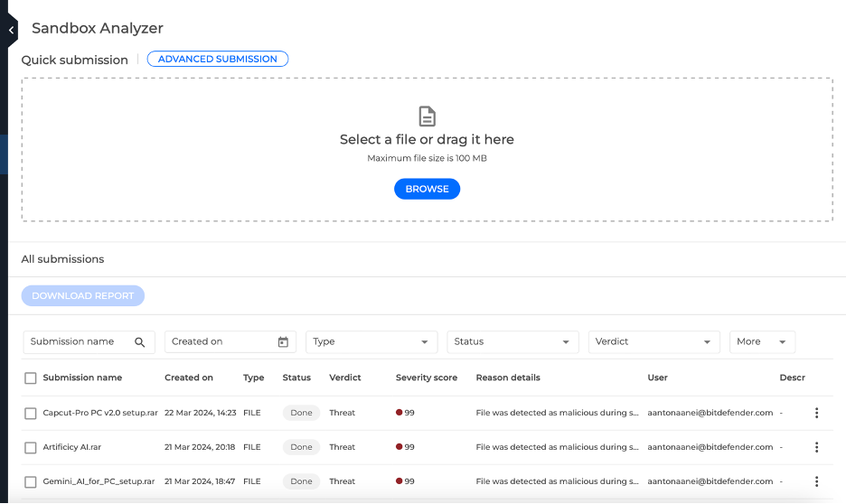Click the search magnifier in Submission name filter
The width and height of the screenshot is (846, 504).
point(140,342)
